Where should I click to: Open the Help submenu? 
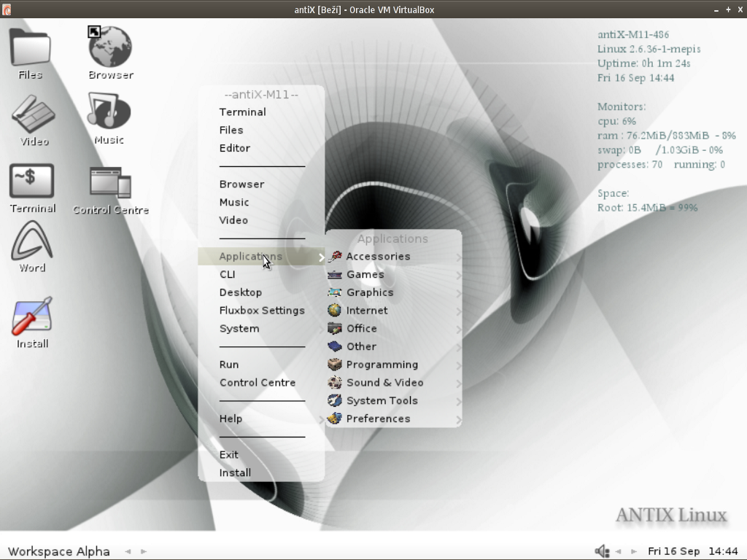pyautogui.click(x=231, y=419)
